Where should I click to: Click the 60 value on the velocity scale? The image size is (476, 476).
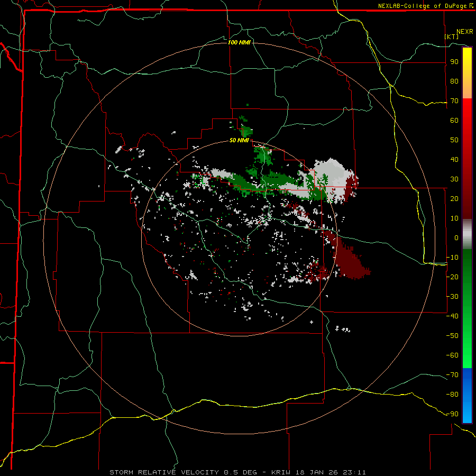(454, 121)
